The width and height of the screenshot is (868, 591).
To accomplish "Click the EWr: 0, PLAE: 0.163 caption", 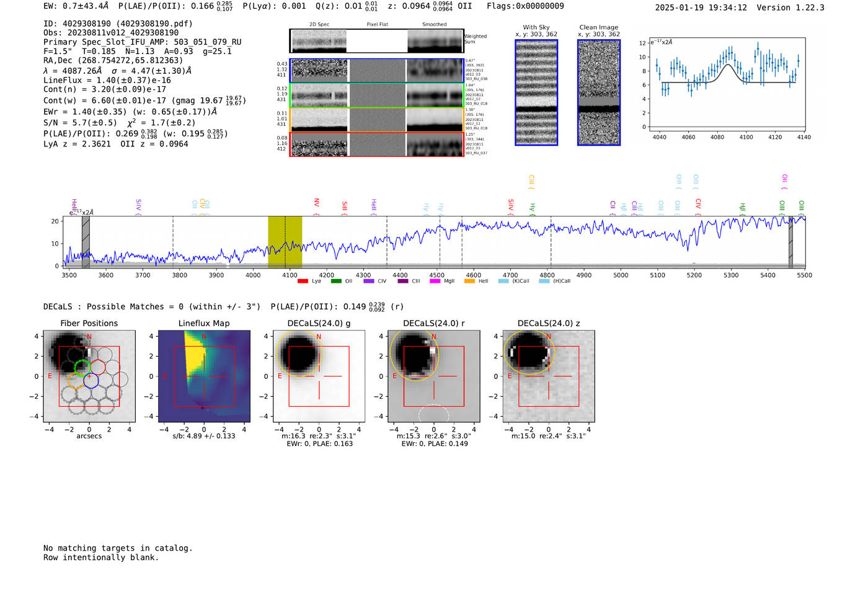I will tap(319, 443).
